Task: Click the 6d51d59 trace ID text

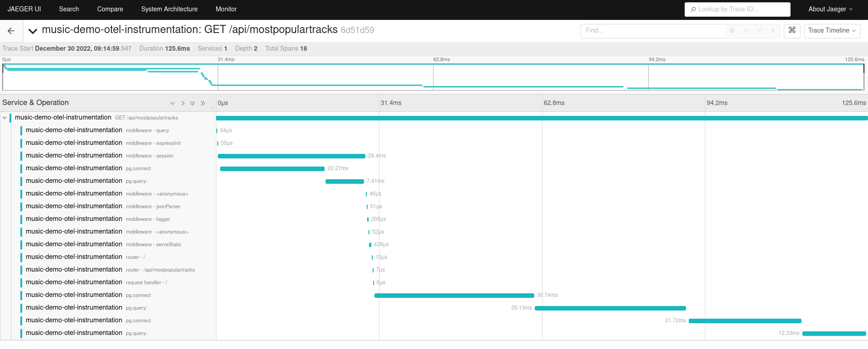Action: pyautogui.click(x=357, y=30)
